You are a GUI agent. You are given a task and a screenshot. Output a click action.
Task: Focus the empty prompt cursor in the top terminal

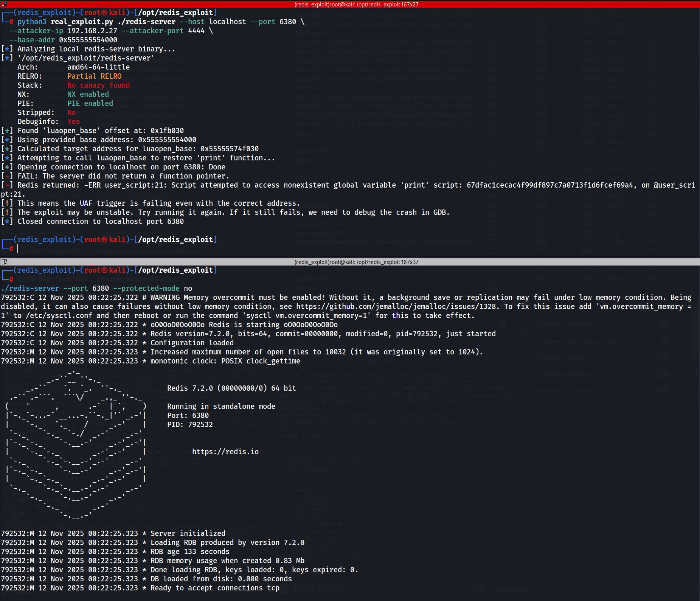pos(18,248)
